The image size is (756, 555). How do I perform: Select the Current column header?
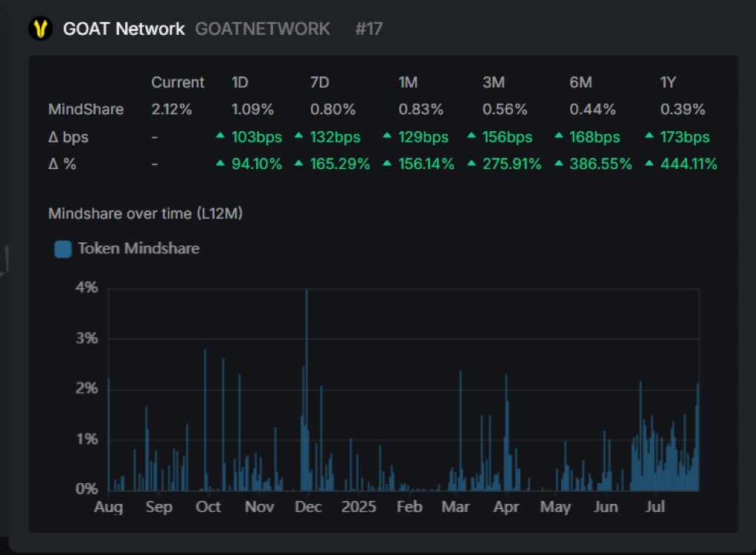click(178, 82)
